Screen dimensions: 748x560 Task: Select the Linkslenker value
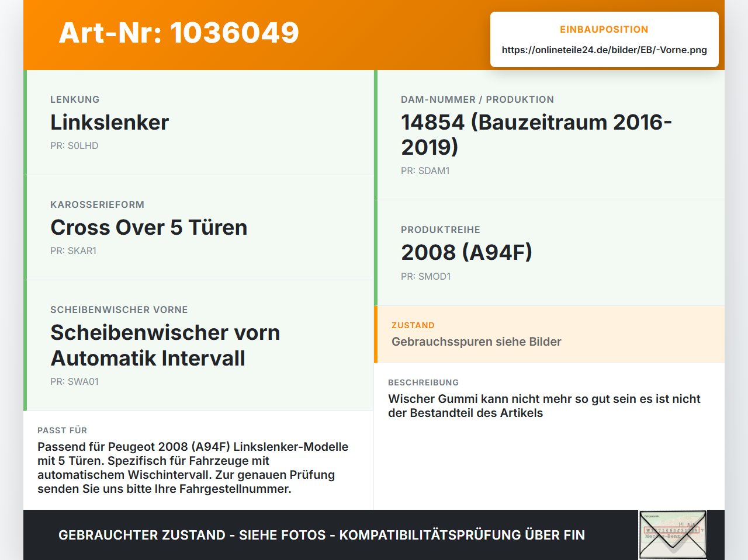click(x=109, y=122)
